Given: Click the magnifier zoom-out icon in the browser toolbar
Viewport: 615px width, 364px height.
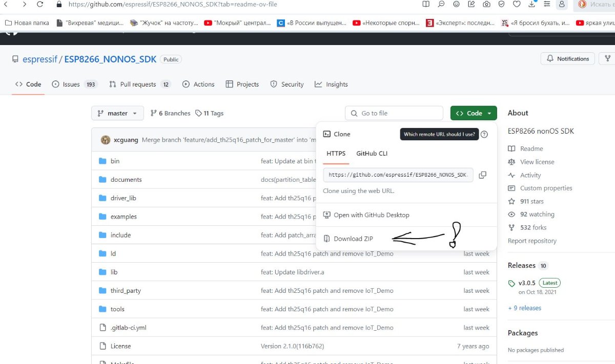Looking at the screenshot, I should pos(441,4).
